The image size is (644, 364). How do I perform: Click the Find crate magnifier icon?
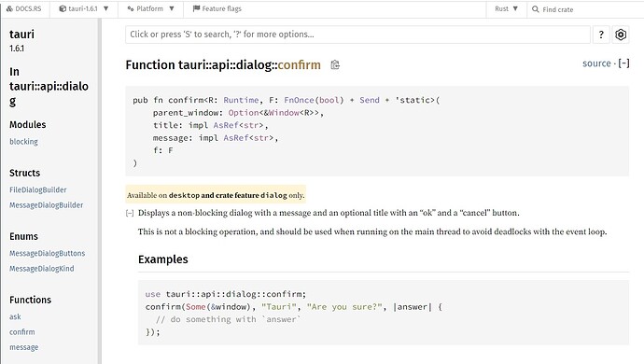pyautogui.click(x=535, y=9)
